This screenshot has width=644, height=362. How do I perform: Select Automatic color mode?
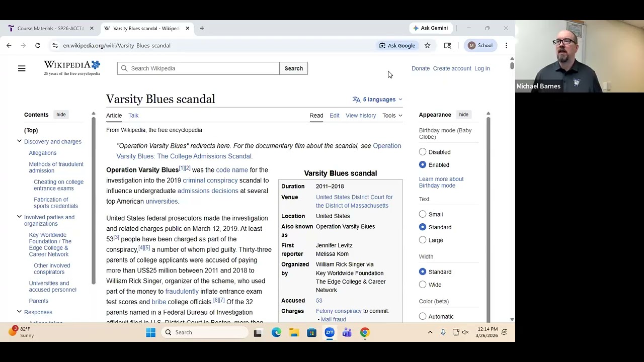(x=423, y=316)
